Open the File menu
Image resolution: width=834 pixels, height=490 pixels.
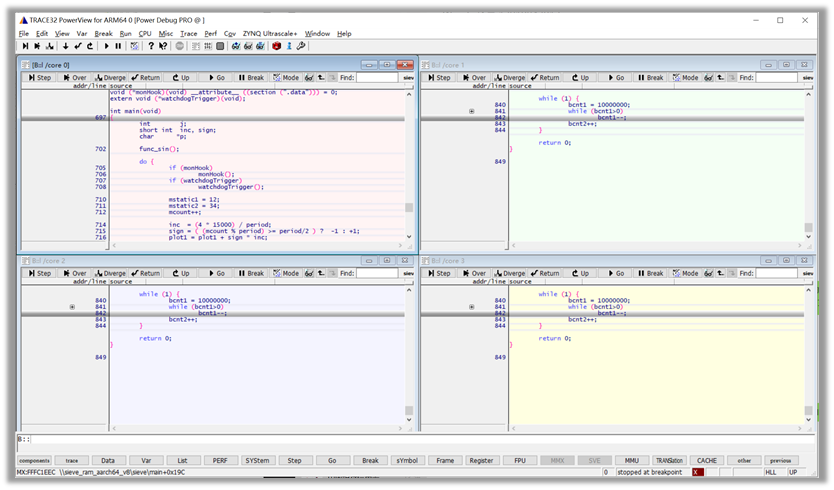point(24,34)
